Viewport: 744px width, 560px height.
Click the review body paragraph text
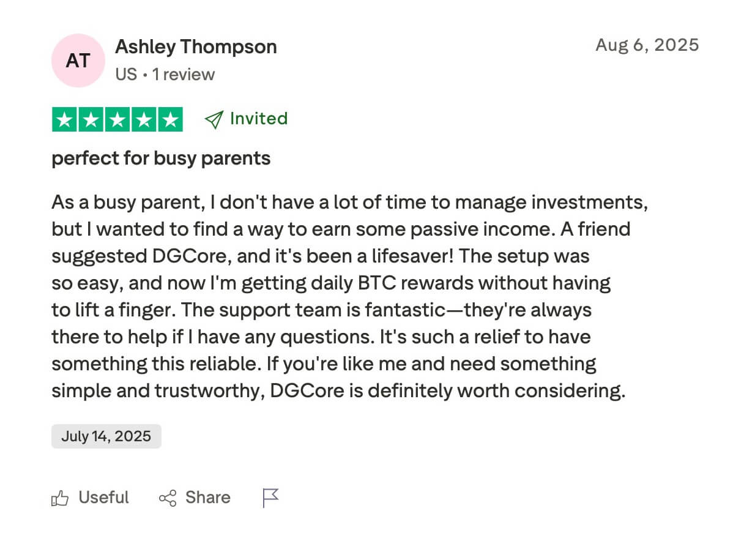349,296
